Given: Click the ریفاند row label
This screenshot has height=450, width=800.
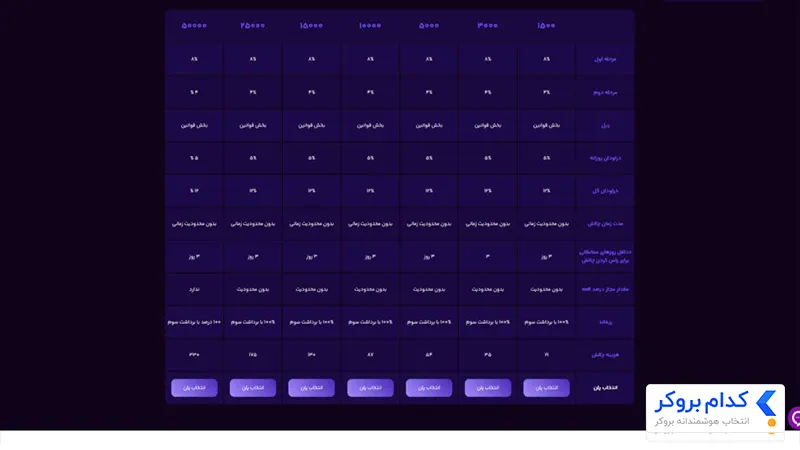Looking at the screenshot, I should [x=605, y=322].
